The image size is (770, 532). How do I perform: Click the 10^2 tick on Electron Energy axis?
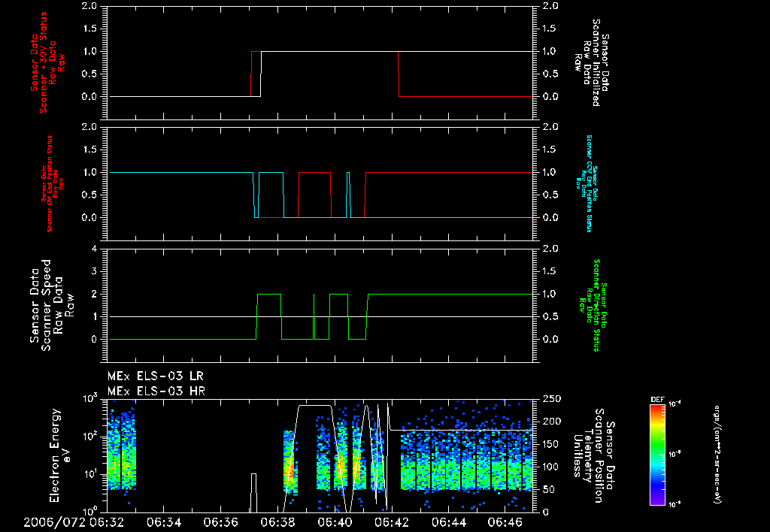point(89,437)
